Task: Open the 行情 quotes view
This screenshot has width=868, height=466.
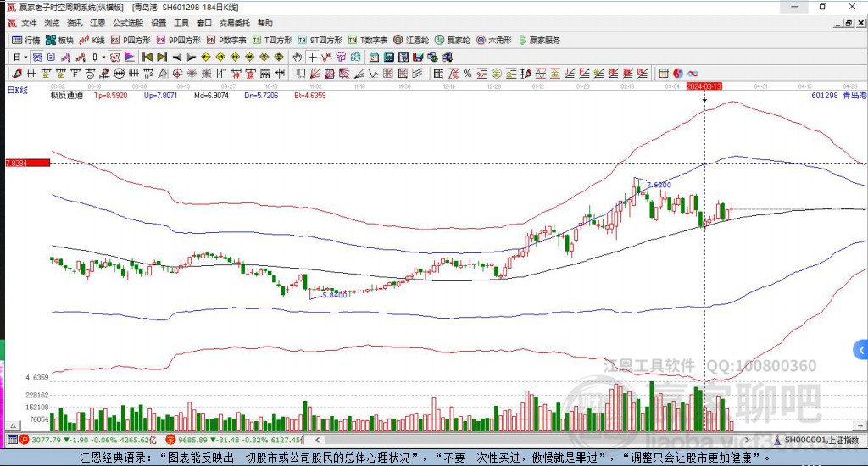Action: point(26,40)
